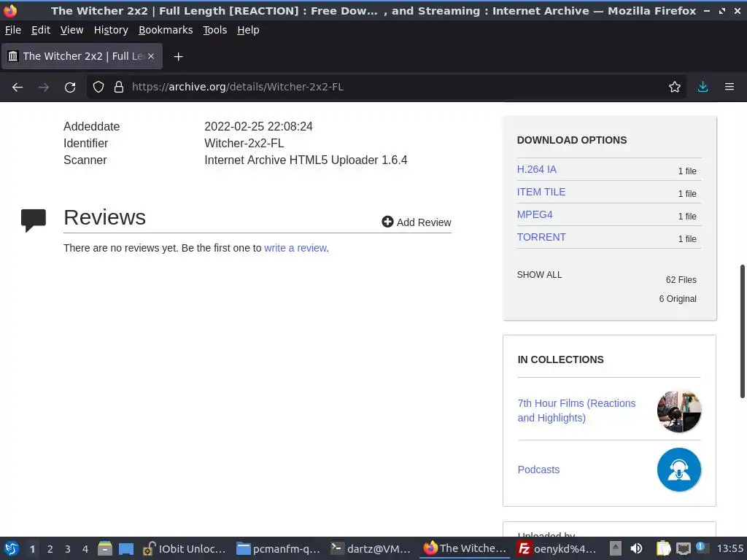Click the Addeddate value 2022-02-25 22:08:24
Viewport: 747px width, 560px height.
258,127
